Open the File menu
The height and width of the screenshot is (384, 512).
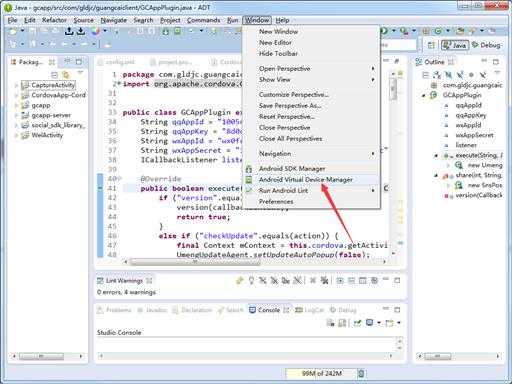tap(12, 20)
